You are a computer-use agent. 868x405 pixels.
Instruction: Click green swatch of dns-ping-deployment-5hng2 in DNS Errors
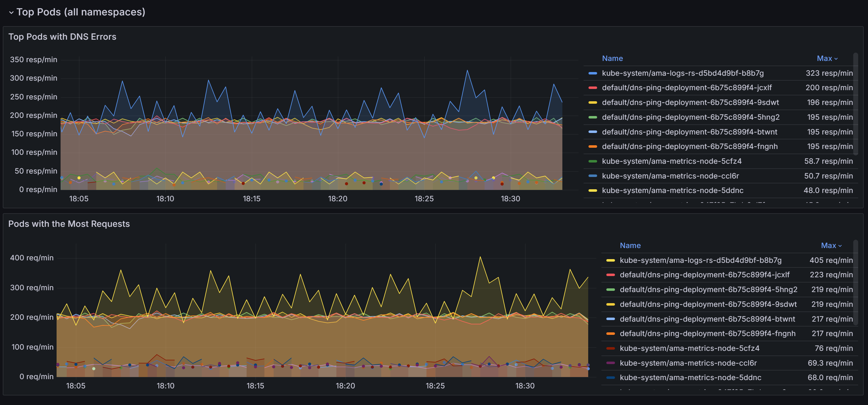tap(593, 117)
